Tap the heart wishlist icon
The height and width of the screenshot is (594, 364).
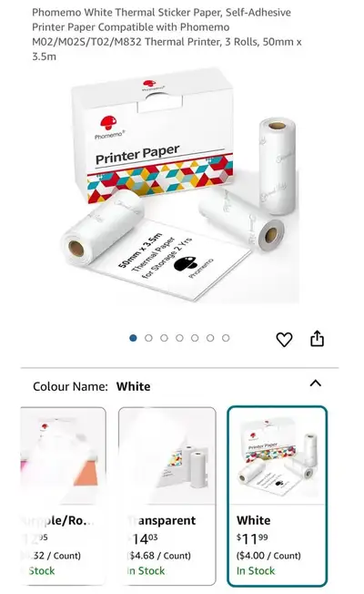(x=284, y=339)
